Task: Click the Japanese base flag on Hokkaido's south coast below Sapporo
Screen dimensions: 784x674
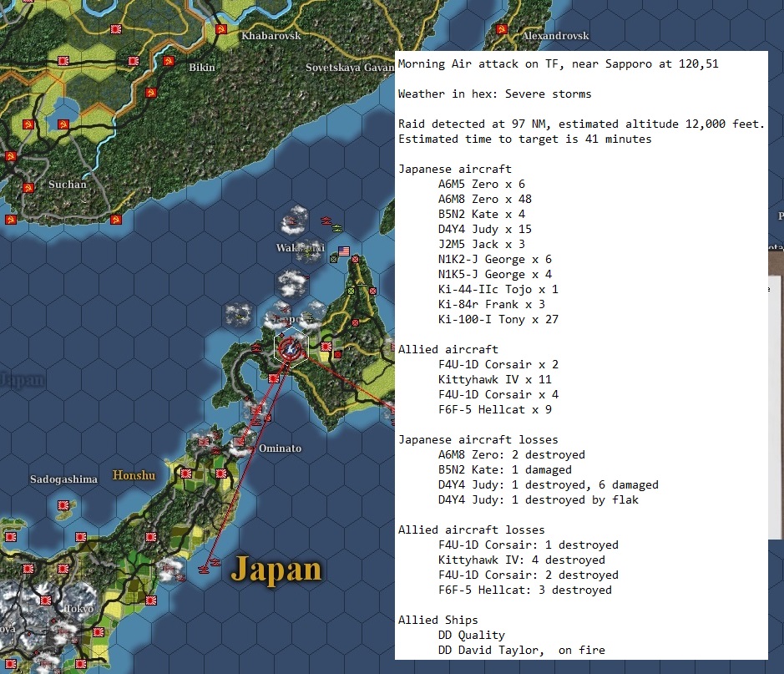Action: 273,378
